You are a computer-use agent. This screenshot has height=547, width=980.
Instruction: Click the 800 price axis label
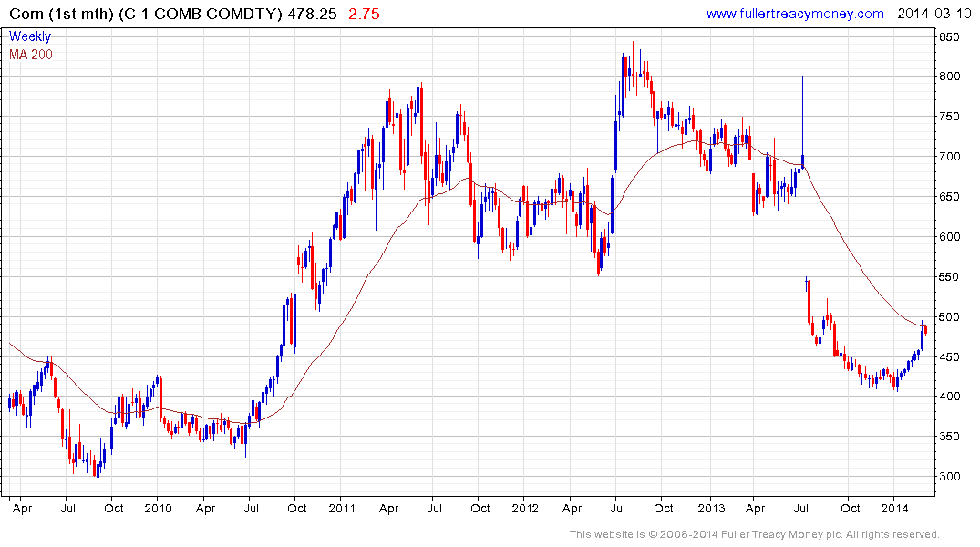[x=949, y=77]
